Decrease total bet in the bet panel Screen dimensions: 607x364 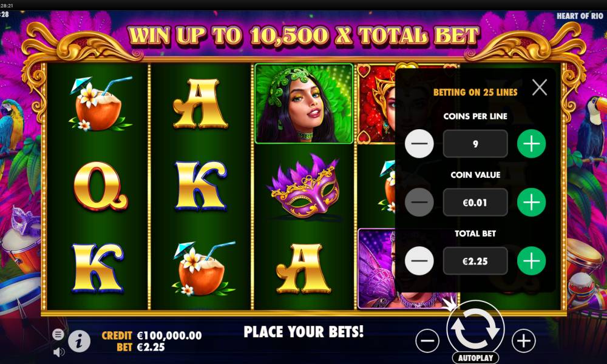coord(419,261)
